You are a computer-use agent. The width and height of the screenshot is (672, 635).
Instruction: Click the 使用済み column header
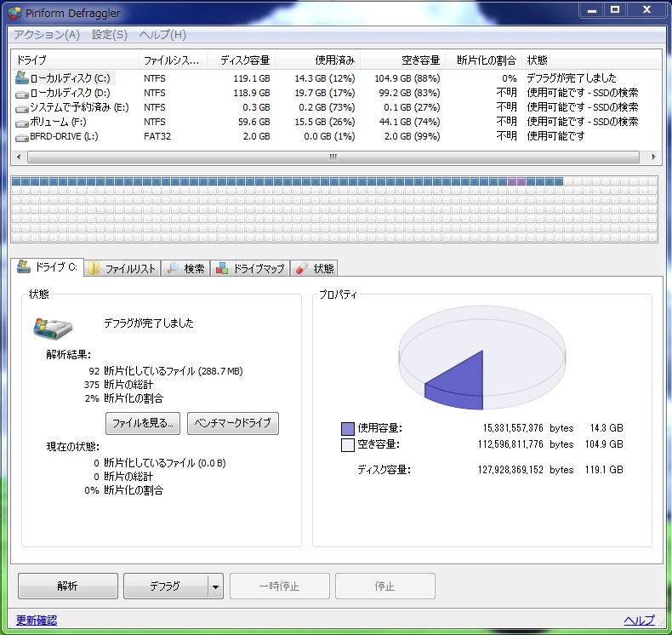tap(317, 60)
